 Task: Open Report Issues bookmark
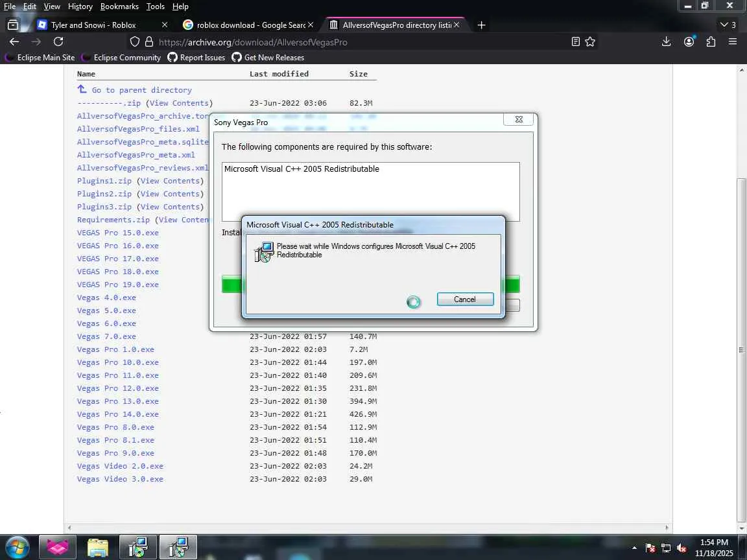point(196,58)
